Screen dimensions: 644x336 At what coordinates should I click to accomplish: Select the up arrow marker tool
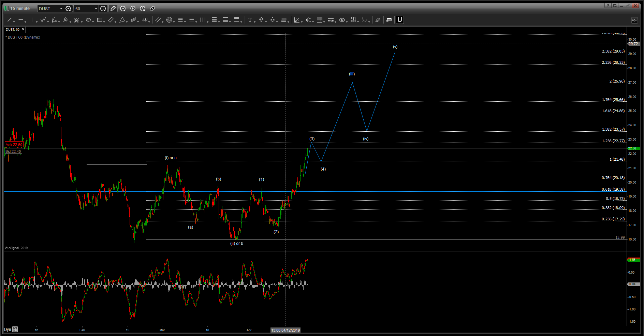click(x=261, y=20)
